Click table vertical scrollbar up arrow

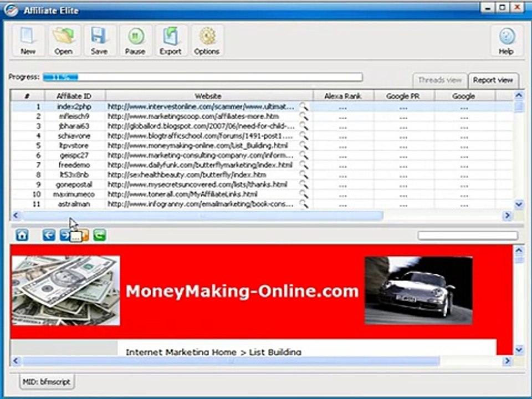coord(519,96)
